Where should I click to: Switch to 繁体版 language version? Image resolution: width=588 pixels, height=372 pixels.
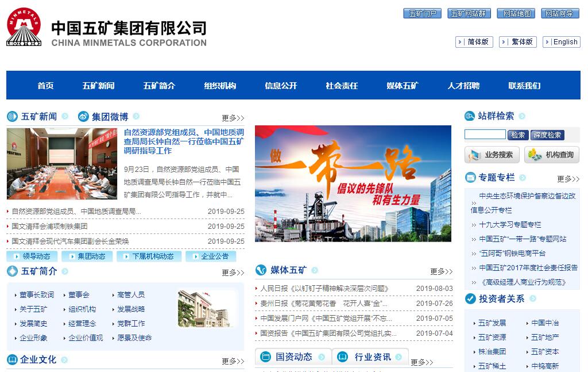tap(519, 42)
